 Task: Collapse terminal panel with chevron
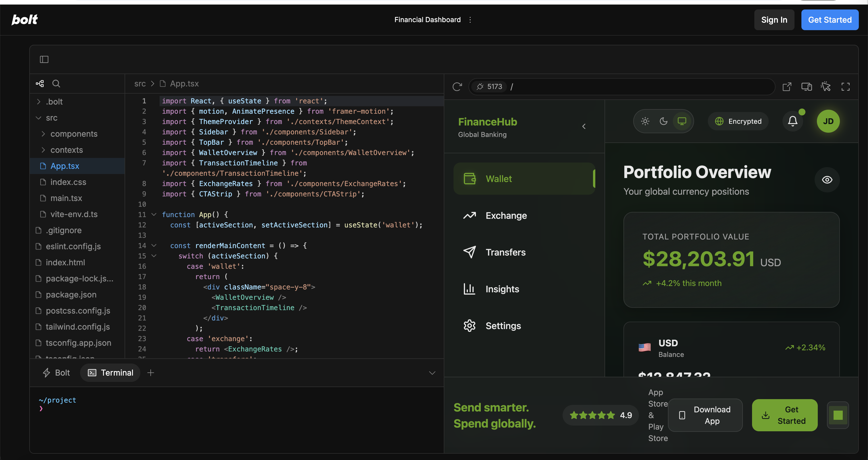432,373
